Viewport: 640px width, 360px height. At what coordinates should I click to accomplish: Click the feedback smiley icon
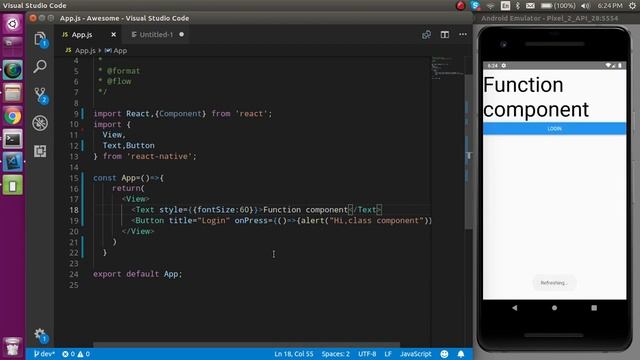pos(444,354)
